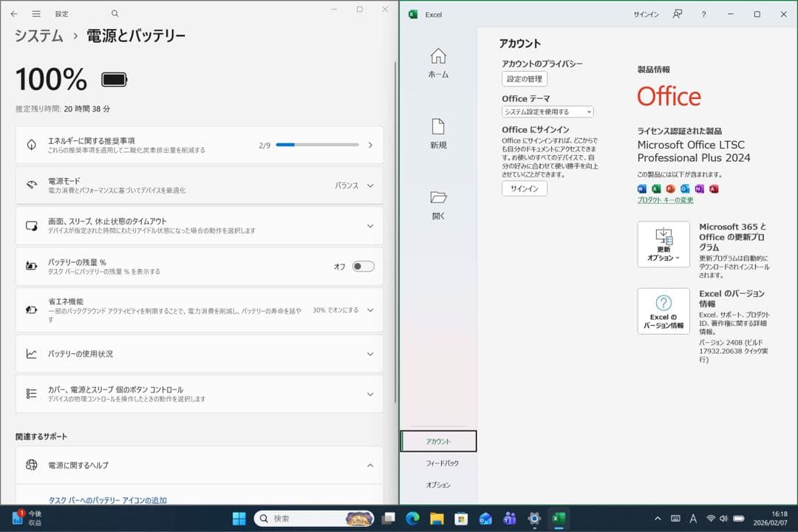Click the OneNote icon in the product list
Viewport: 798px width, 532px height.
[699, 188]
